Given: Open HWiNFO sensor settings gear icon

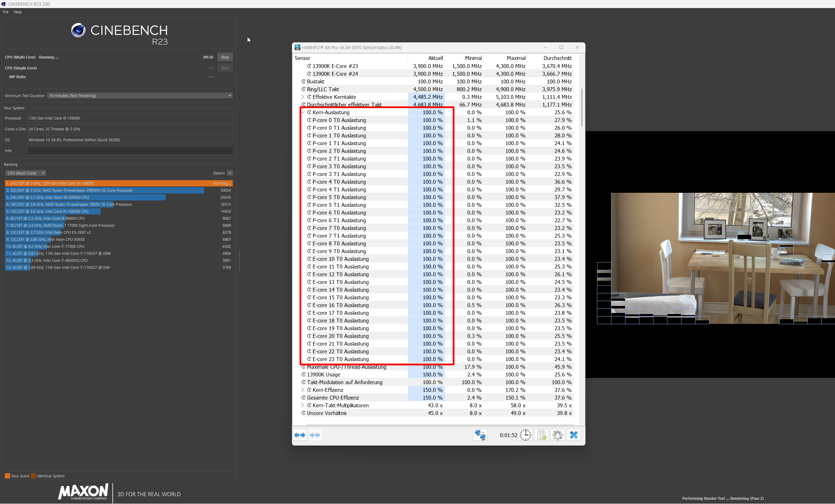Looking at the screenshot, I should 557,435.
